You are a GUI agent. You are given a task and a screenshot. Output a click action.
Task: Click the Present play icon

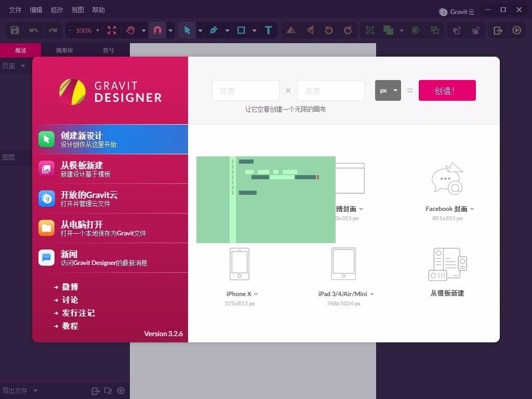point(517,30)
